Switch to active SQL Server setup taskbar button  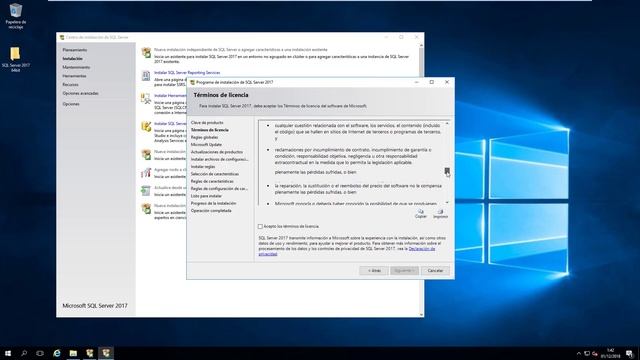106,353
